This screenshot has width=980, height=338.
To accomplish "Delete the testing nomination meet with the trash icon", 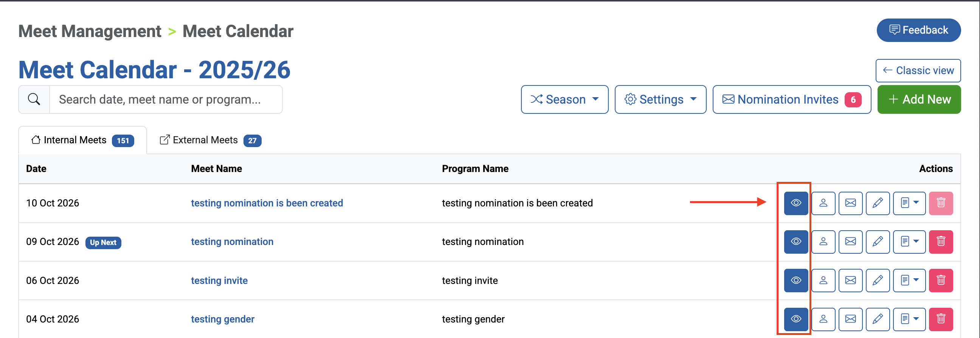I will 941,242.
